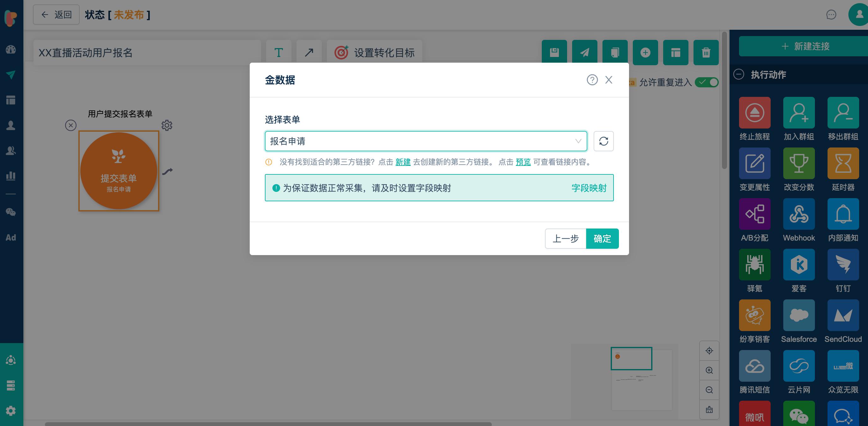Click the zoom in canvas control
Image resolution: width=868 pixels, height=426 pixels.
709,370
